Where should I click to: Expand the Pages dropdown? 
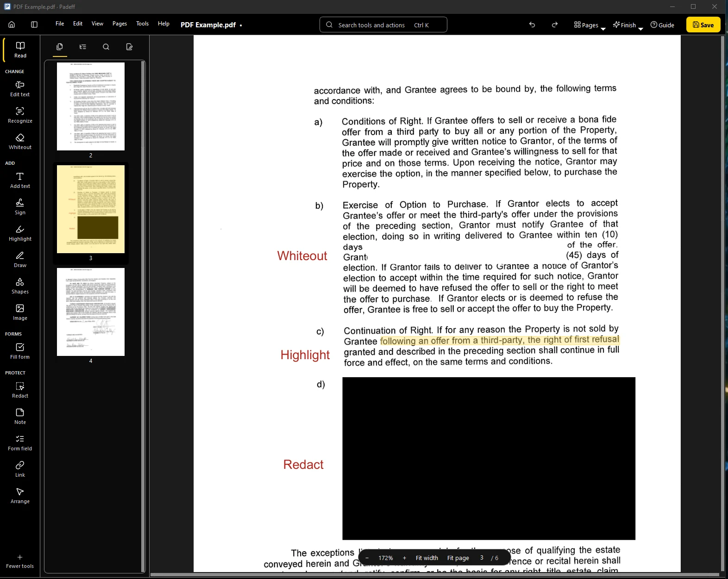tap(590, 25)
